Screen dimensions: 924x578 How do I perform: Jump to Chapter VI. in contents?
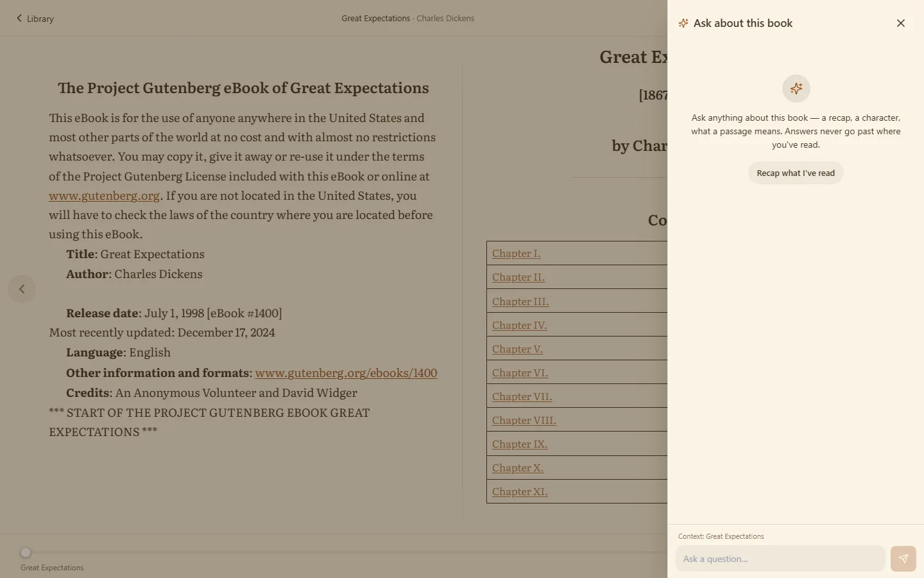[520, 372]
